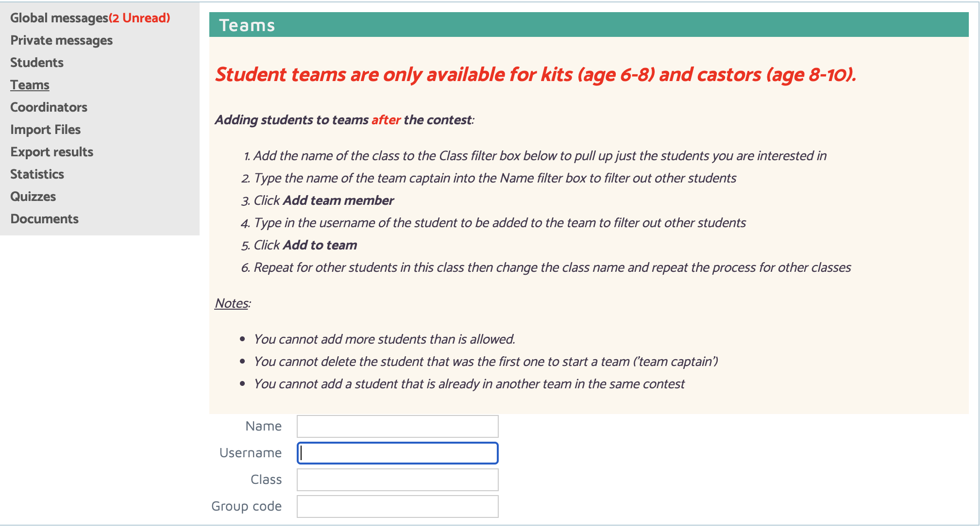Click the underlined 'Notes' heading

(232, 303)
